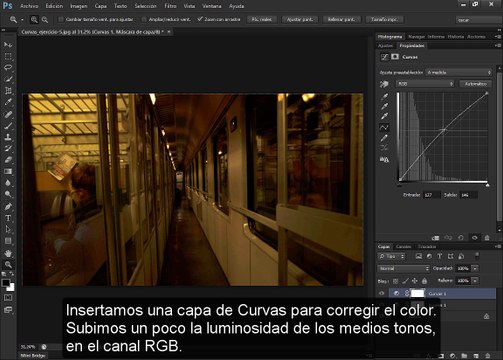Select the Brush tool
The image size is (503, 360).
click(x=8, y=126)
